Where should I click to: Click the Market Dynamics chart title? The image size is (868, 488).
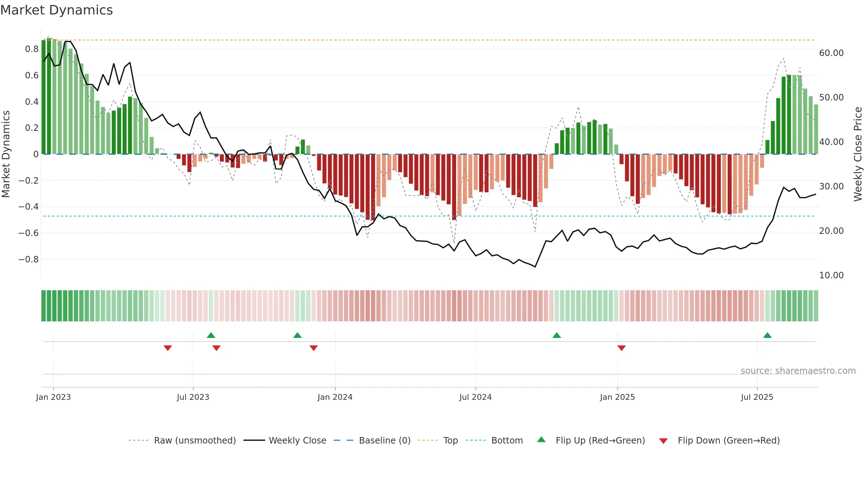click(56, 10)
